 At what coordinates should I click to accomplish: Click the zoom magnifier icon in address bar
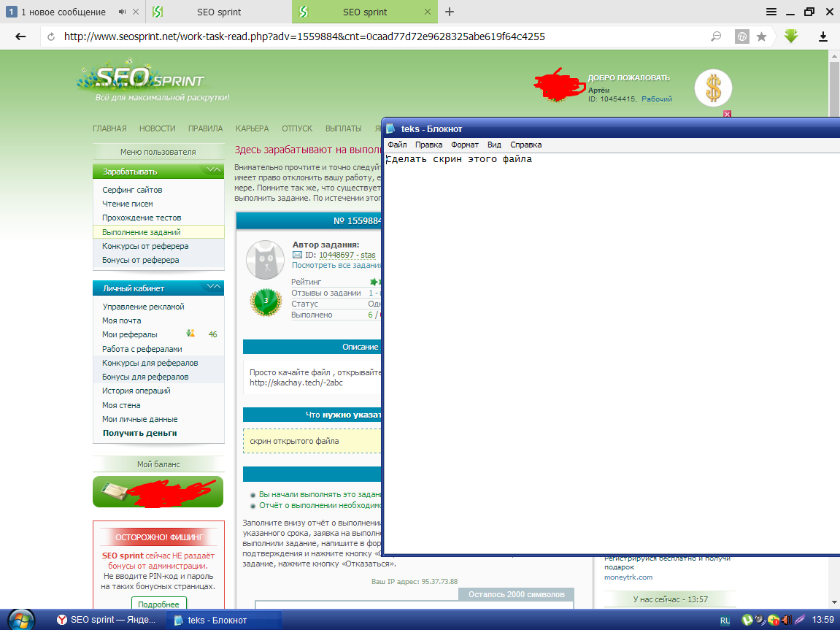716,37
